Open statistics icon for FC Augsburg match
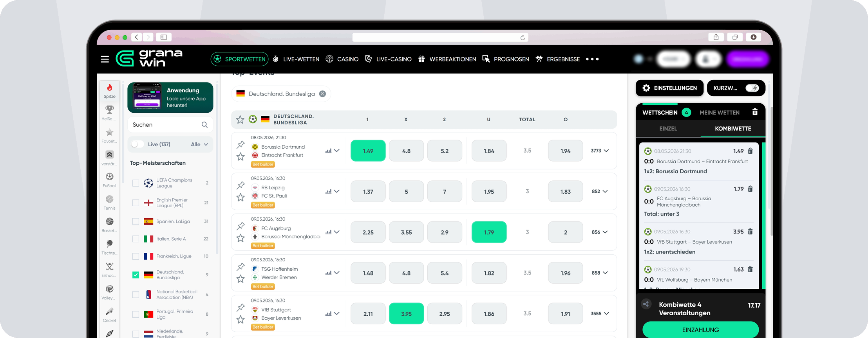This screenshot has height=338, width=868. 328,232
